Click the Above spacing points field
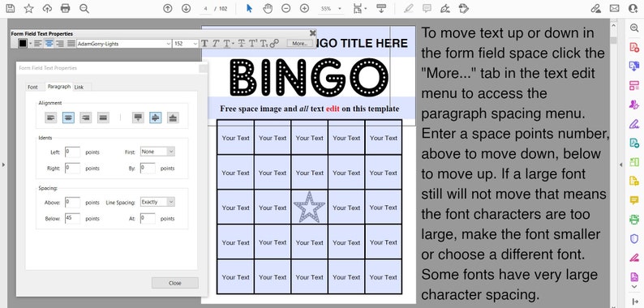The height and width of the screenshot is (308, 644). (x=72, y=202)
